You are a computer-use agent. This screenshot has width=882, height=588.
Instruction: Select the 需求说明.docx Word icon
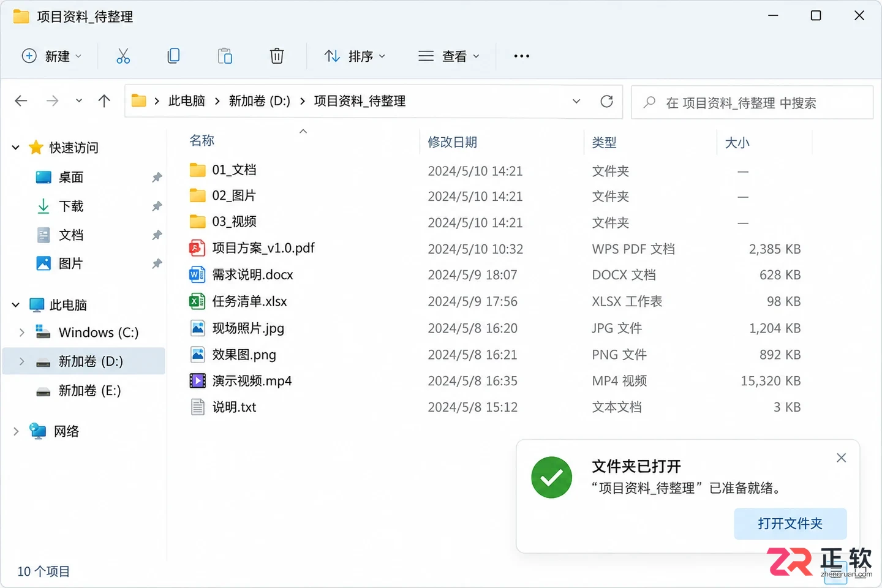pos(197,274)
